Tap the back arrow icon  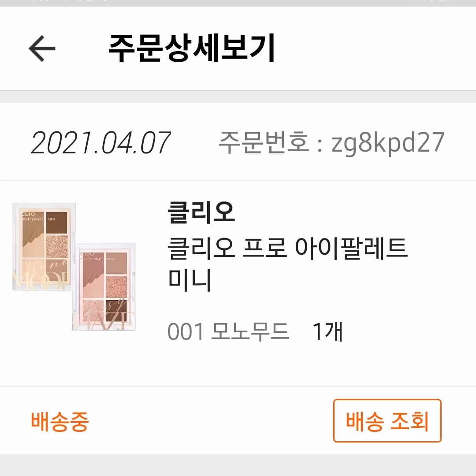coord(42,48)
